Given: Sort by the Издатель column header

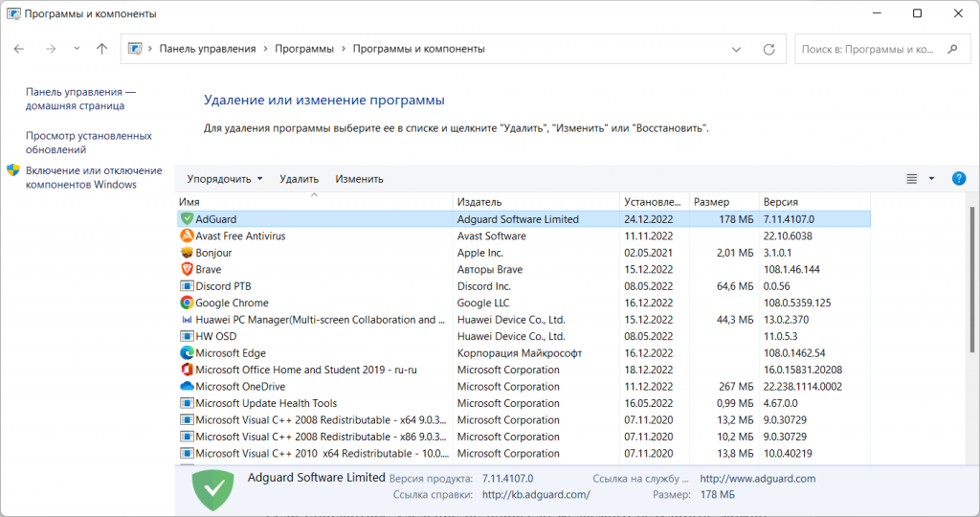Looking at the screenshot, I should click(x=536, y=202).
